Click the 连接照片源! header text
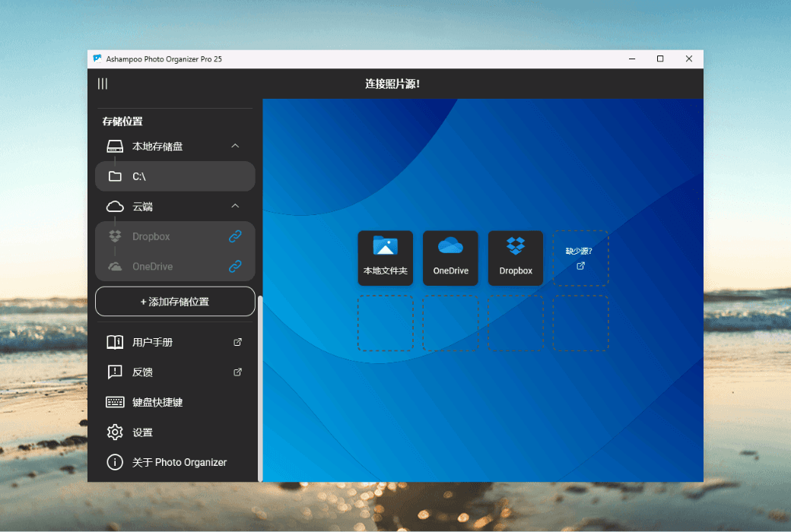The width and height of the screenshot is (791, 532). pos(392,84)
